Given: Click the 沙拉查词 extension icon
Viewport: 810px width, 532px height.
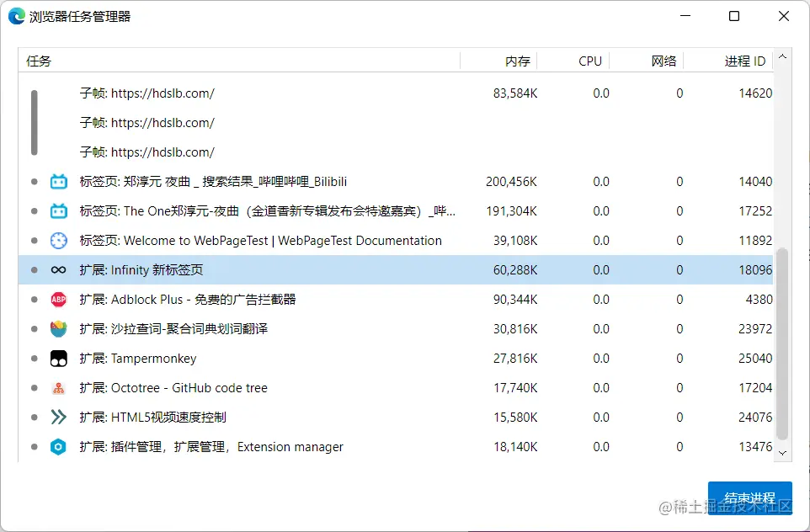Looking at the screenshot, I should (58, 329).
